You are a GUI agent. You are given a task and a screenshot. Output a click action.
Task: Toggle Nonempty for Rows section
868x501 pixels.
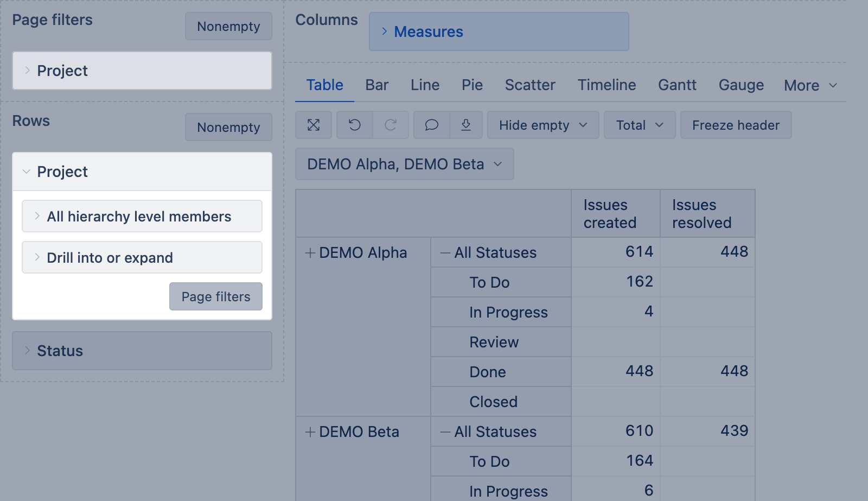point(228,128)
